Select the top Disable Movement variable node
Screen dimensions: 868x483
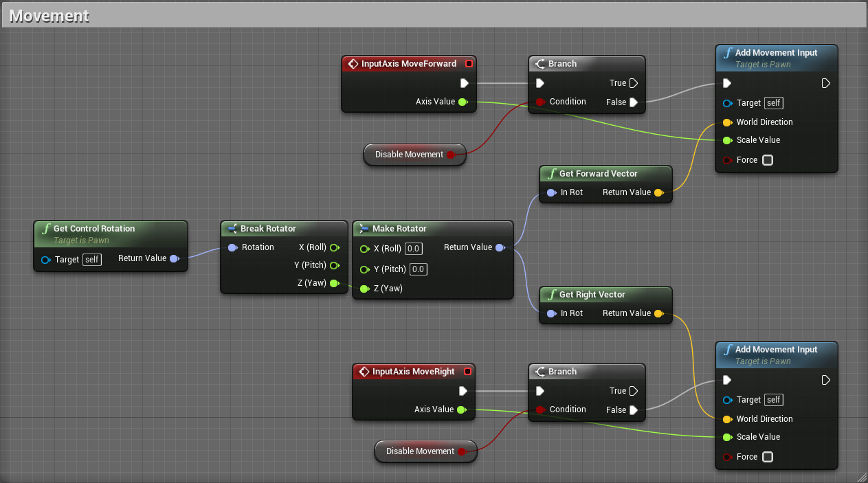click(x=409, y=155)
